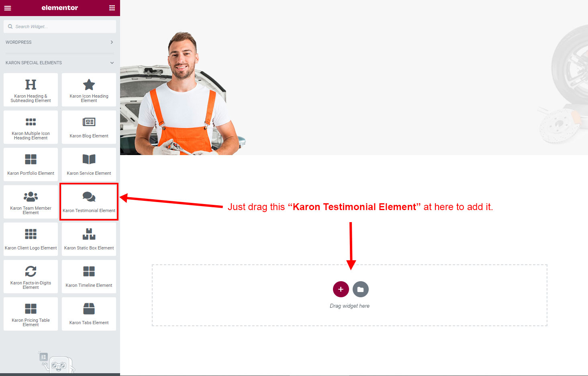
Task: Select Karon Portfolio Element widget
Action: pyautogui.click(x=31, y=165)
